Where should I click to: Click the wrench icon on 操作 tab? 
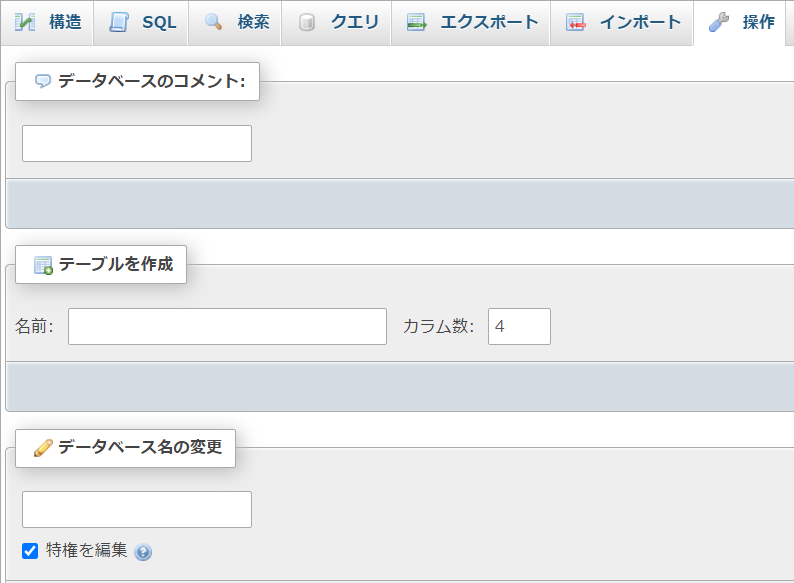[x=719, y=22]
